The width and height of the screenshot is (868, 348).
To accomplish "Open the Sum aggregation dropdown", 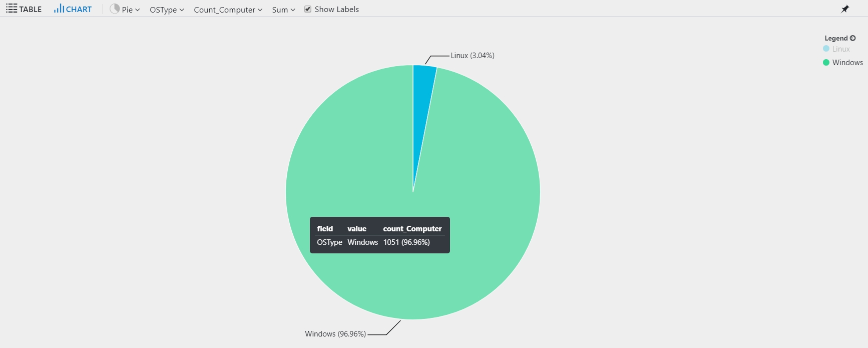I will click(283, 10).
